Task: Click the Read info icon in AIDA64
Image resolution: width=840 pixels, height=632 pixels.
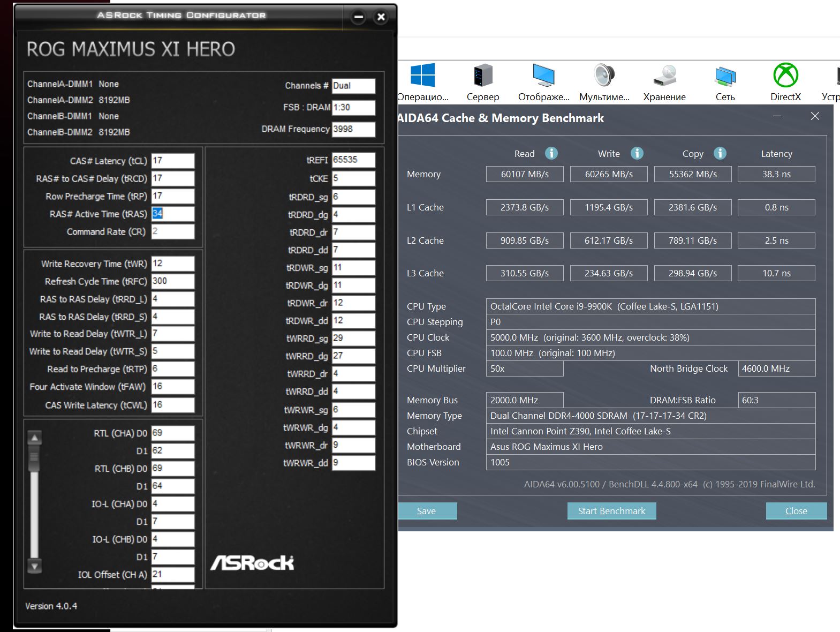Action: (551, 154)
